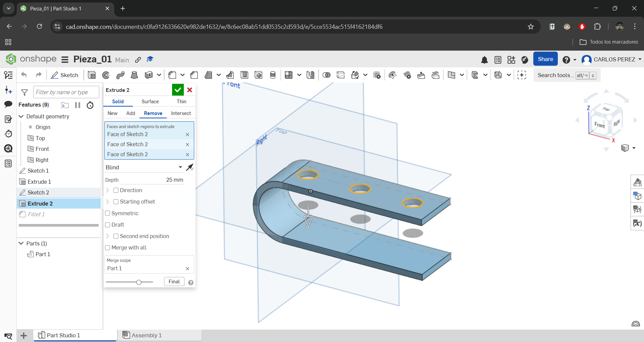
Task: Select the Intersect mode in Extrude
Action: (x=181, y=113)
